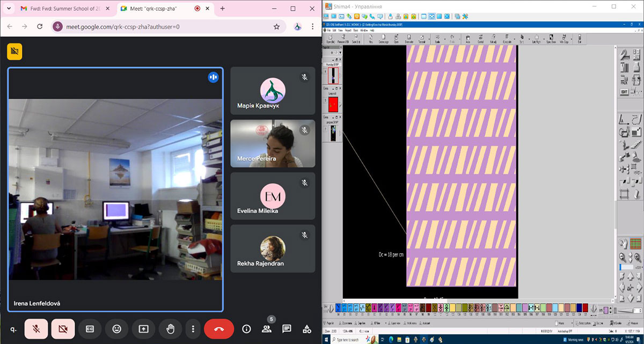Adjust the line width slider in palette bar
The width and height of the screenshot is (644, 344).
pos(624,310)
